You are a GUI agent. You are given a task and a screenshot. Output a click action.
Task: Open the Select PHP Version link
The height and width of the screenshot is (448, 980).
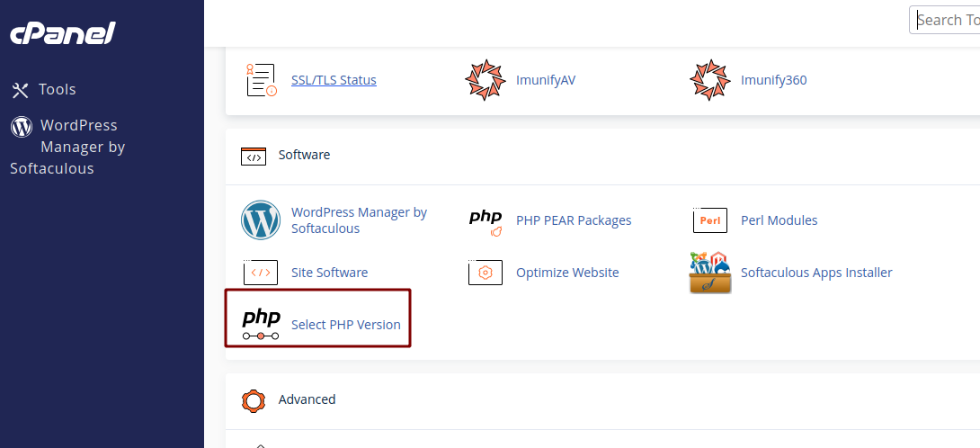pos(345,325)
